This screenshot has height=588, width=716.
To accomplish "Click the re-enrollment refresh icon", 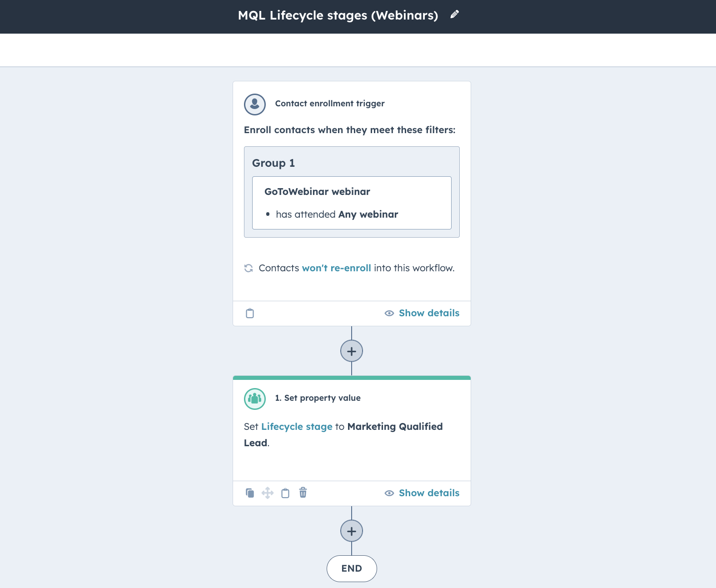I will 249,268.
